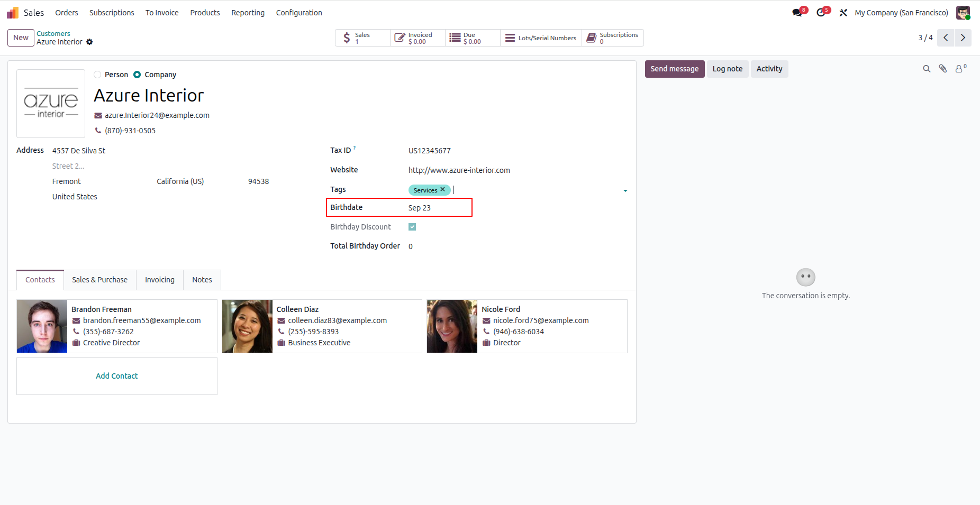980x505 pixels.
Task: Open the Orders menu
Action: tap(67, 13)
